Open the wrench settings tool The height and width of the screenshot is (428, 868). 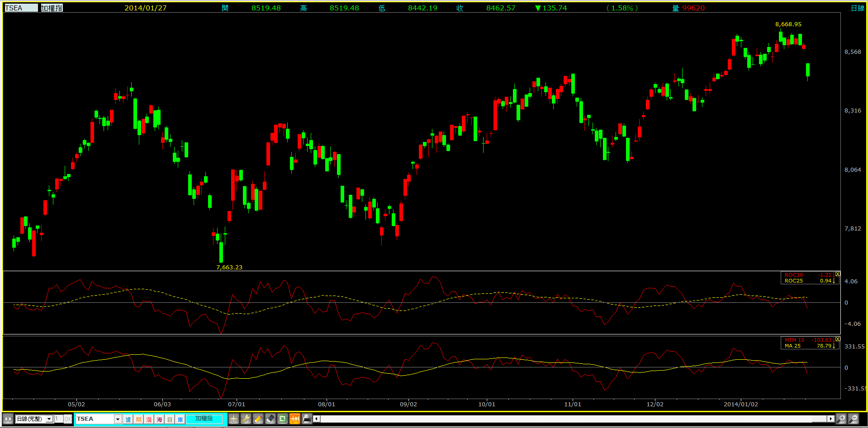[x=246, y=419]
